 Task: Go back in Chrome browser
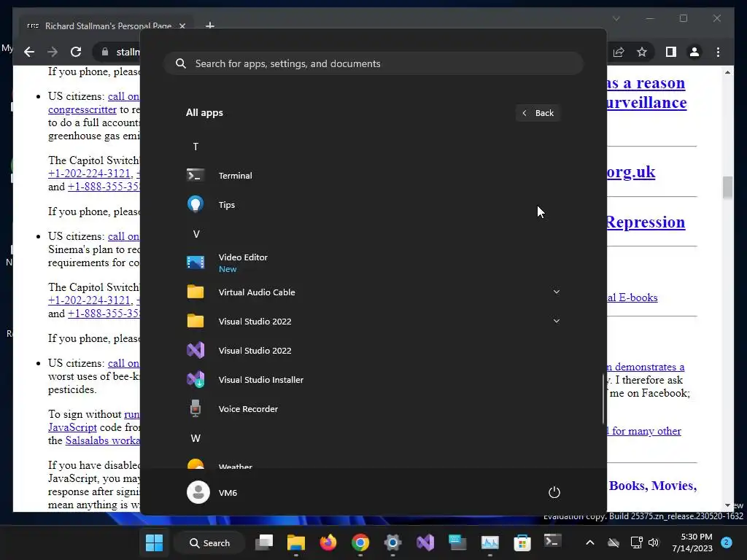29,52
